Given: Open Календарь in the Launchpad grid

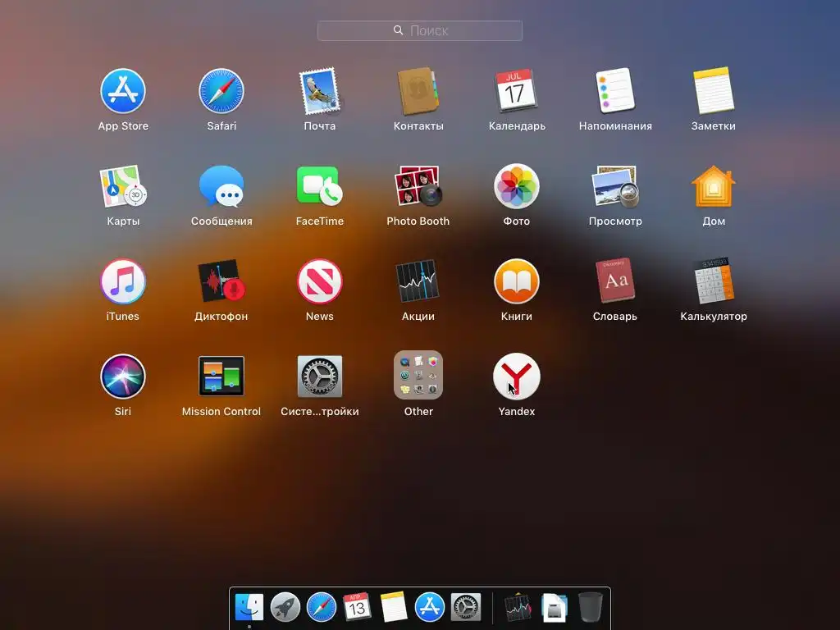Looking at the screenshot, I should 517,90.
